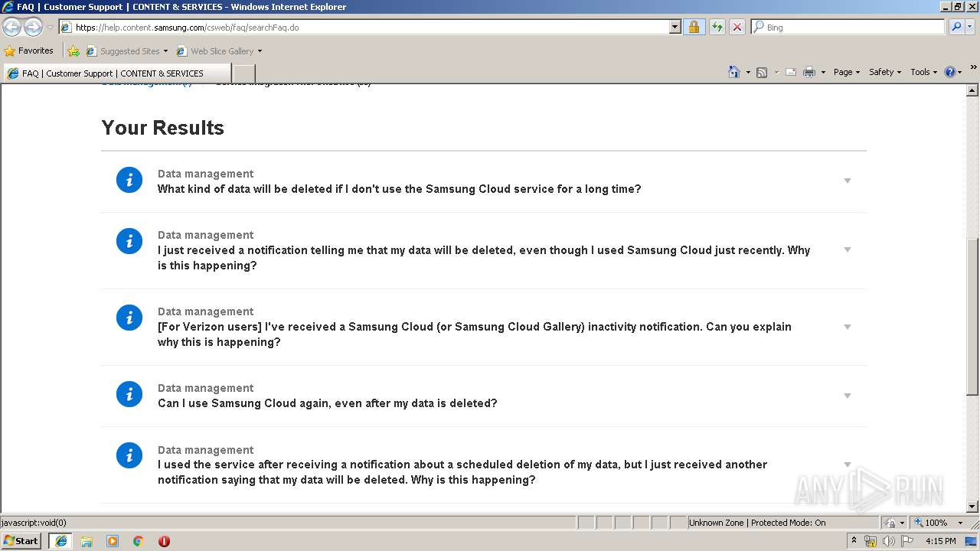Expand the Verizon users inactivity answer arrow
This screenshot has width=980, height=551.
tap(848, 327)
